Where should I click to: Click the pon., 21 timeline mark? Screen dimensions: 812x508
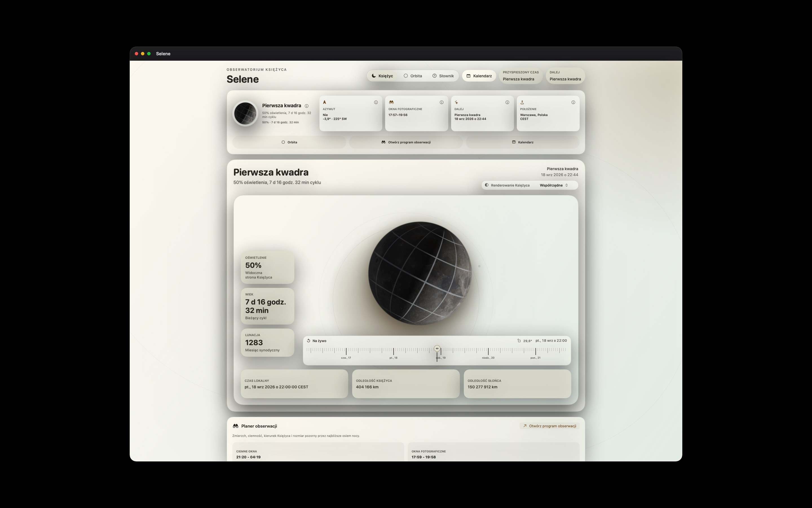pyautogui.click(x=535, y=358)
